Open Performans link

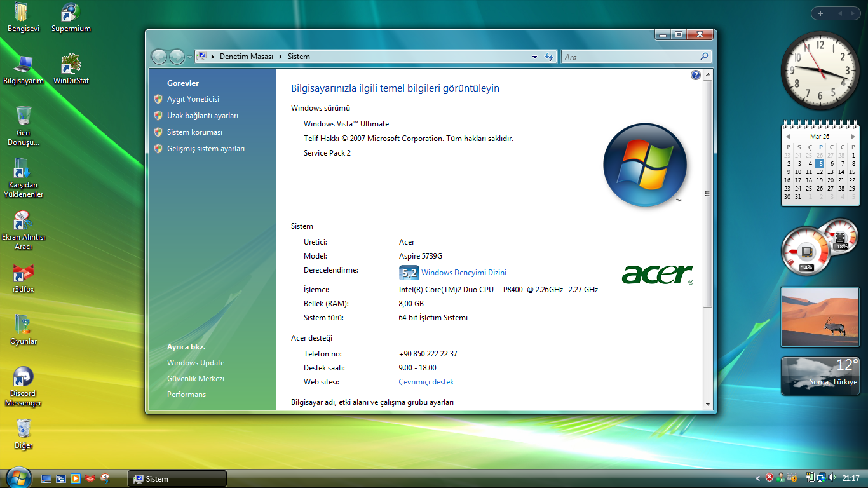pos(186,395)
